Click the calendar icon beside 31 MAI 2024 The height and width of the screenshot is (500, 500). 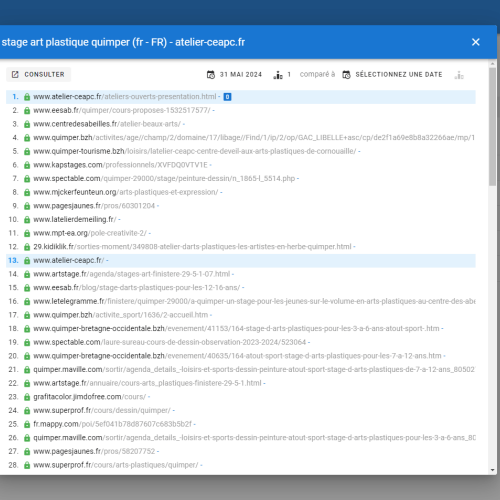pos(211,75)
